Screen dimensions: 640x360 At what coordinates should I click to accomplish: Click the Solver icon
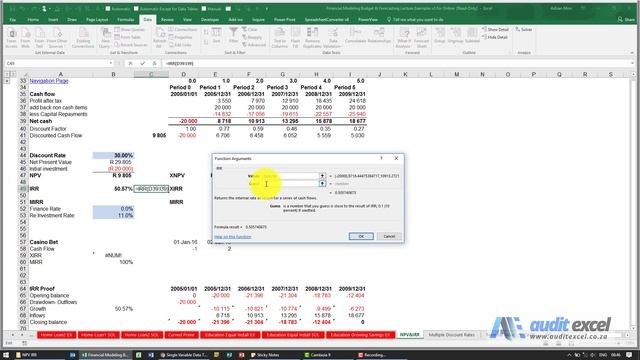[x=524, y=29]
